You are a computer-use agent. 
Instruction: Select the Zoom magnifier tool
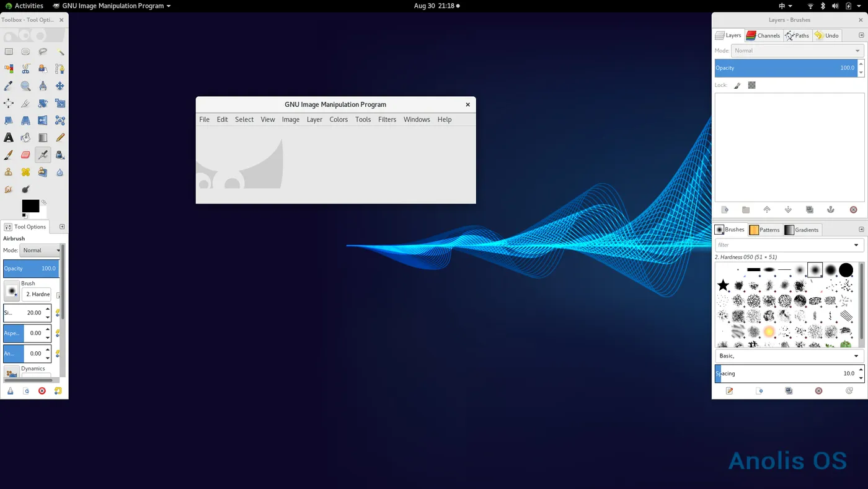point(25,86)
